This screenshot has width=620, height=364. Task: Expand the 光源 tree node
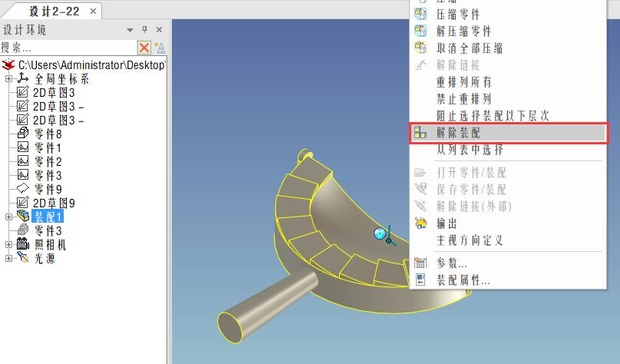8,258
